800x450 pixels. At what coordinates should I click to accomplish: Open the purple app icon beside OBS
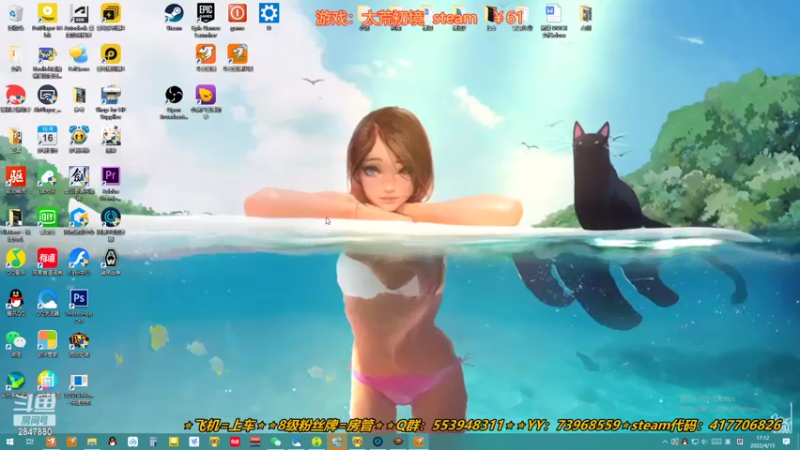pos(206,95)
